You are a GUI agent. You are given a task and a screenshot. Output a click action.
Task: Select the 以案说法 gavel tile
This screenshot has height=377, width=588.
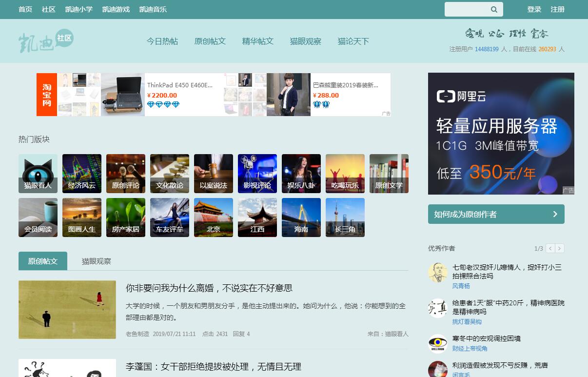[214, 174]
